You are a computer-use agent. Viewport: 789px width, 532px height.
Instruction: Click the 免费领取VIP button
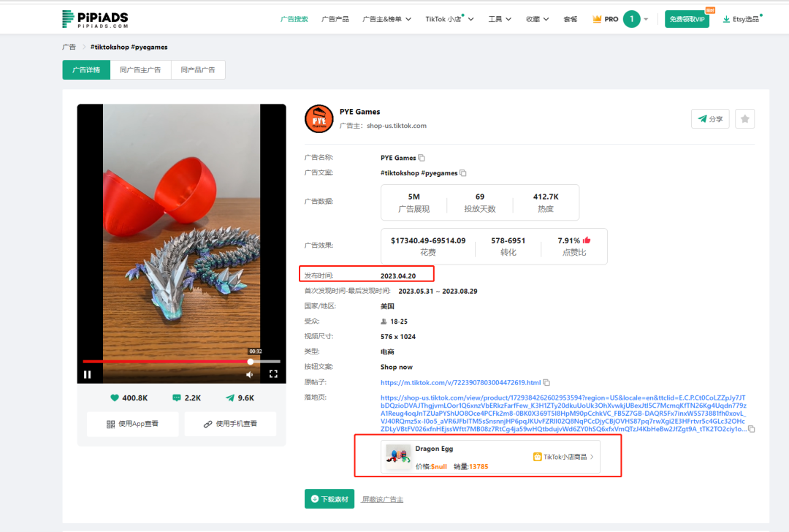tap(687, 19)
